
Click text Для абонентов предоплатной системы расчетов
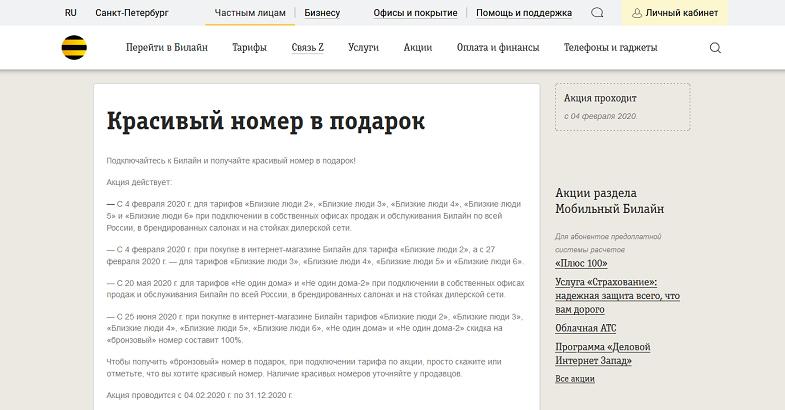pyautogui.click(x=608, y=243)
